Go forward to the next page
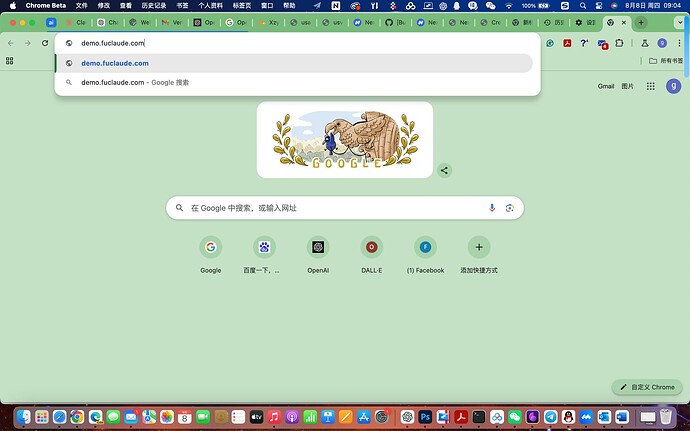The width and height of the screenshot is (690, 431). tap(28, 43)
